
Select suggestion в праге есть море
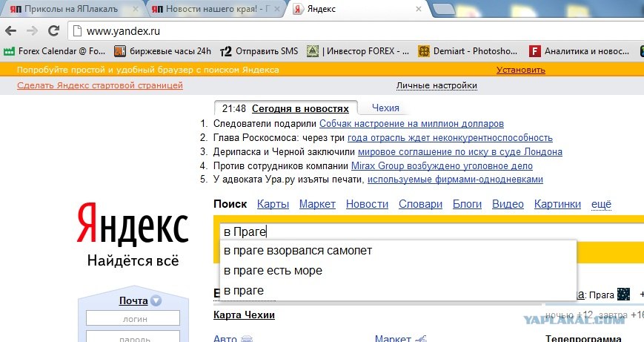(399, 271)
